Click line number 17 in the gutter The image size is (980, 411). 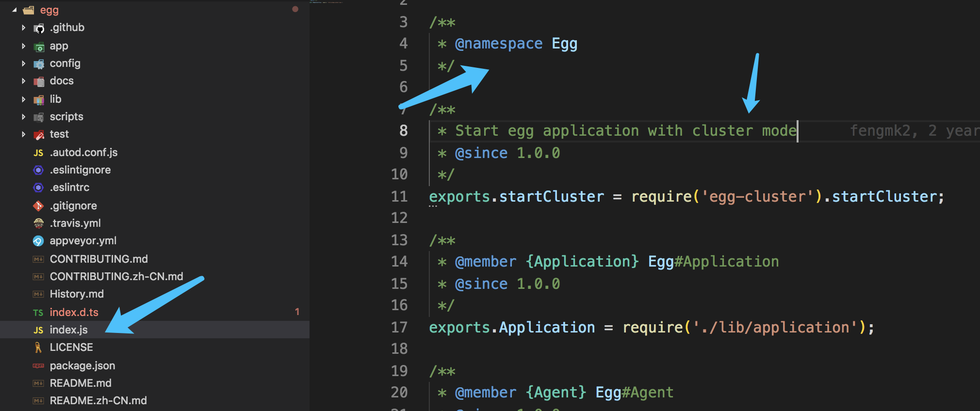399,327
